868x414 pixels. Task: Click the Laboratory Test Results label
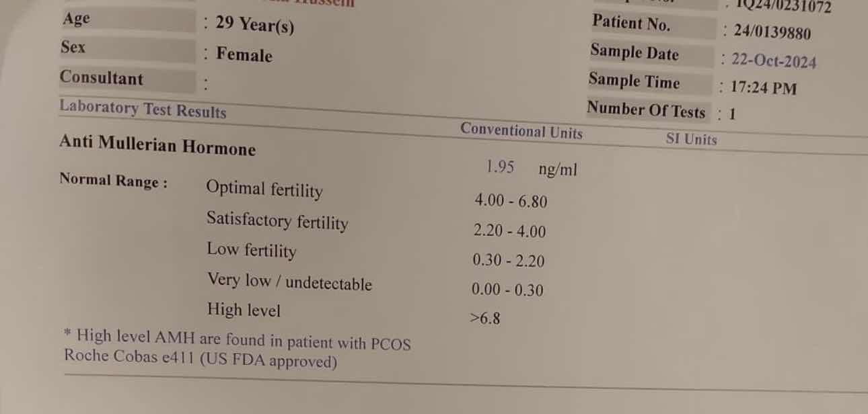click(x=143, y=109)
